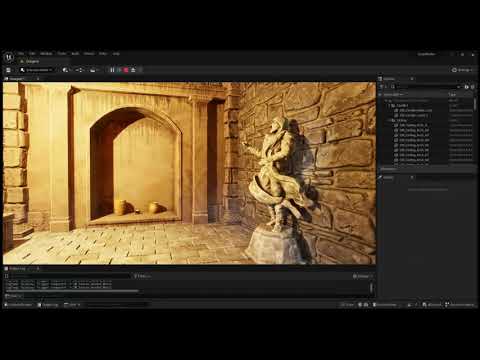Open the Actor menu
Image resolution: width=480 pixels, height=360 pixels.
[x=103, y=54]
